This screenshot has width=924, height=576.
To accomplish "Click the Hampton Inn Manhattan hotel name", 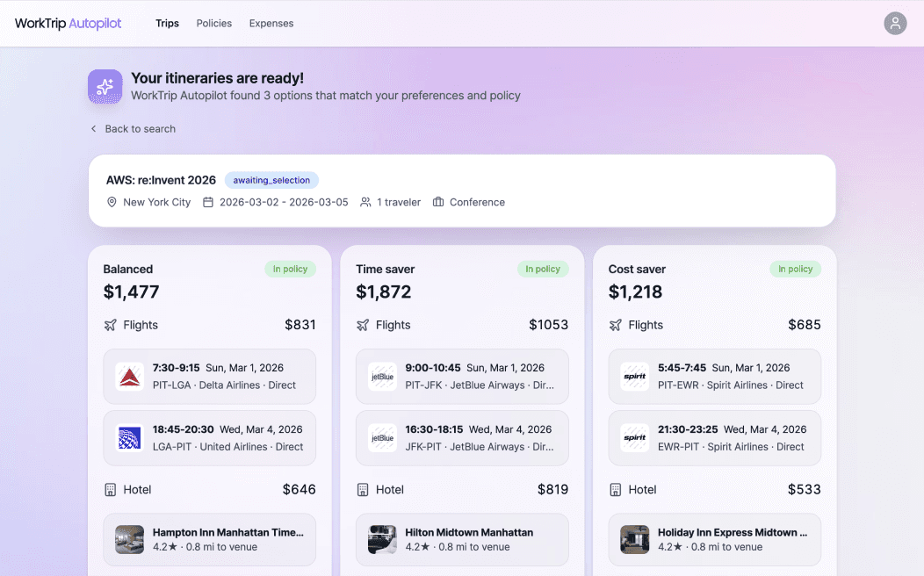I will click(x=228, y=532).
